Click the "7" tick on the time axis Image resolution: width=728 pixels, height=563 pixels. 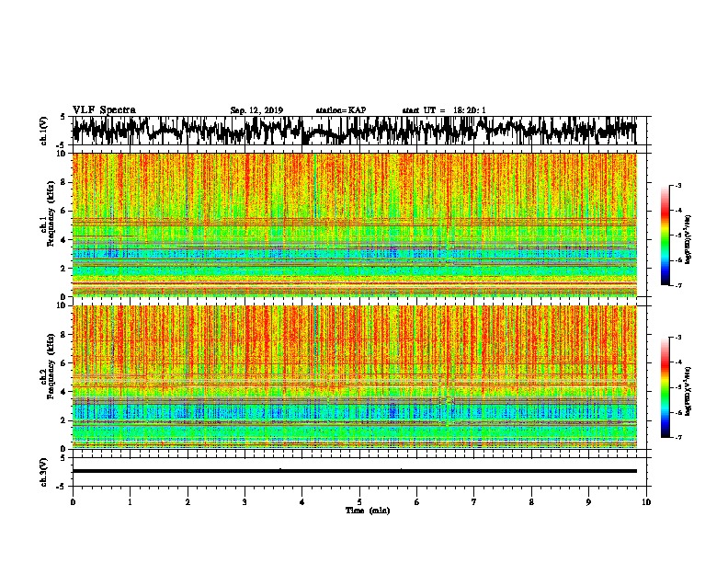(474, 502)
